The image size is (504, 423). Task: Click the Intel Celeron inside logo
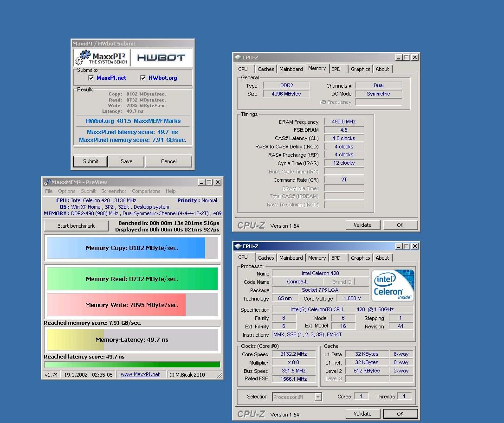click(393, 285)
